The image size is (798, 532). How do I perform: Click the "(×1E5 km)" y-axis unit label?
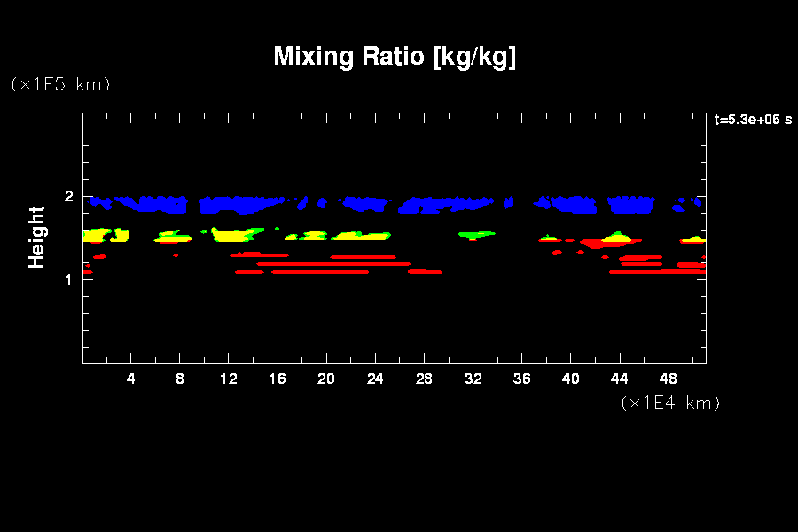tap(60, 84)
